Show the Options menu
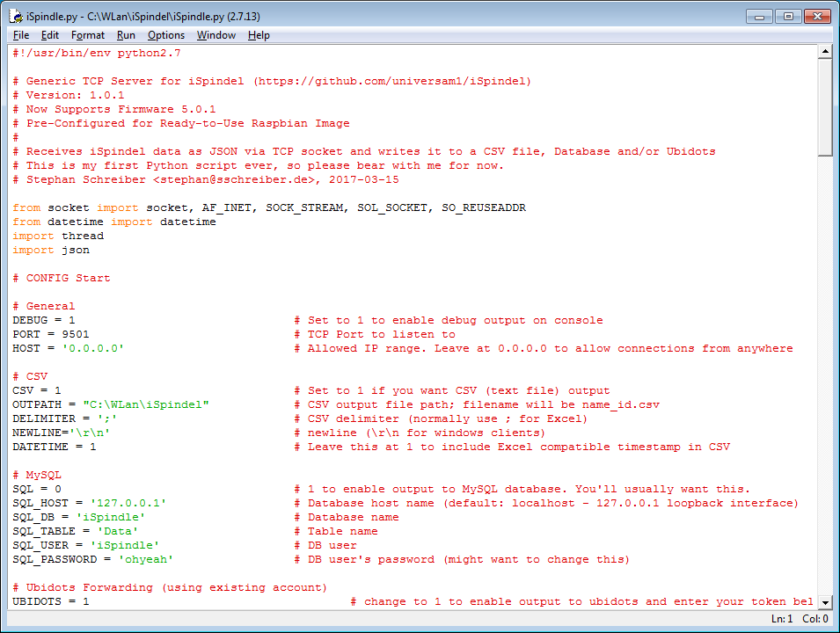This screenshot has width=840, height=633. pos(166,35)
